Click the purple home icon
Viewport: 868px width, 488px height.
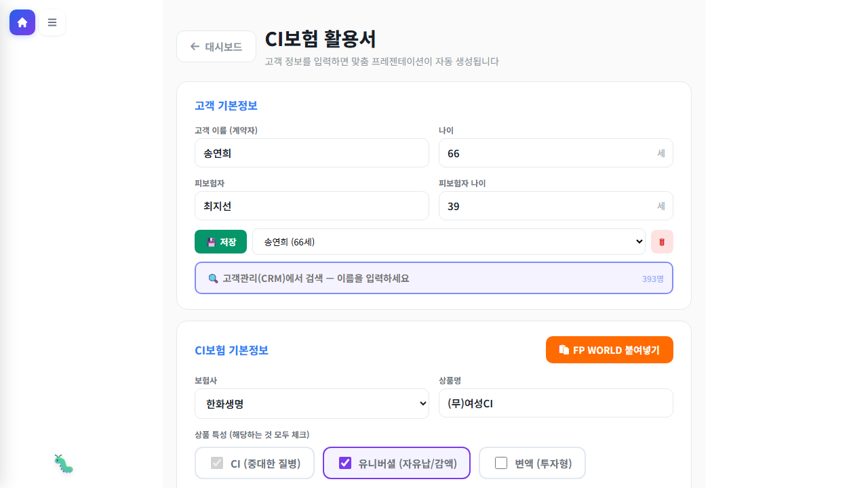tap(22, 22)
